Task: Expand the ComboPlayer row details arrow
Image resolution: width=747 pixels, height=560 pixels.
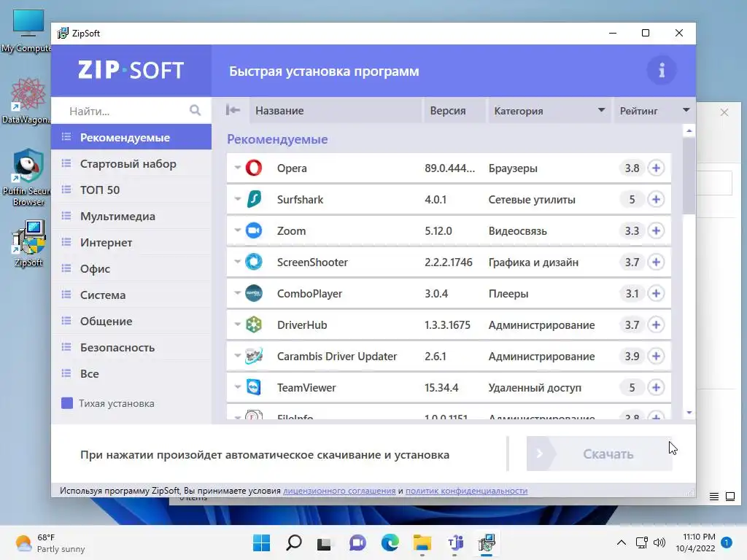Action: tap(237, 293)
